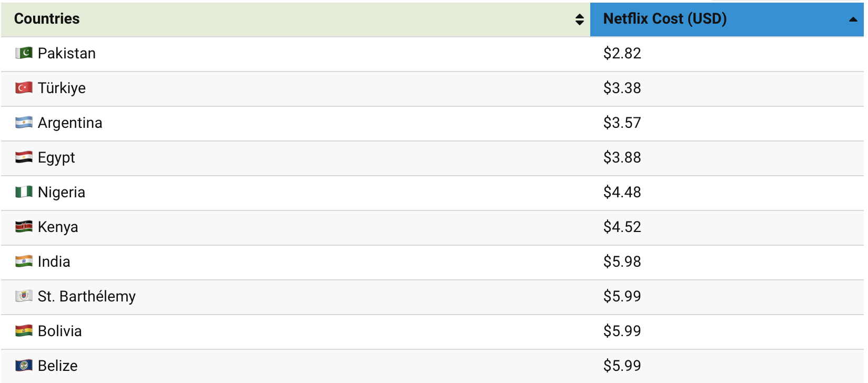Click the Pakistan row entry

66,53
